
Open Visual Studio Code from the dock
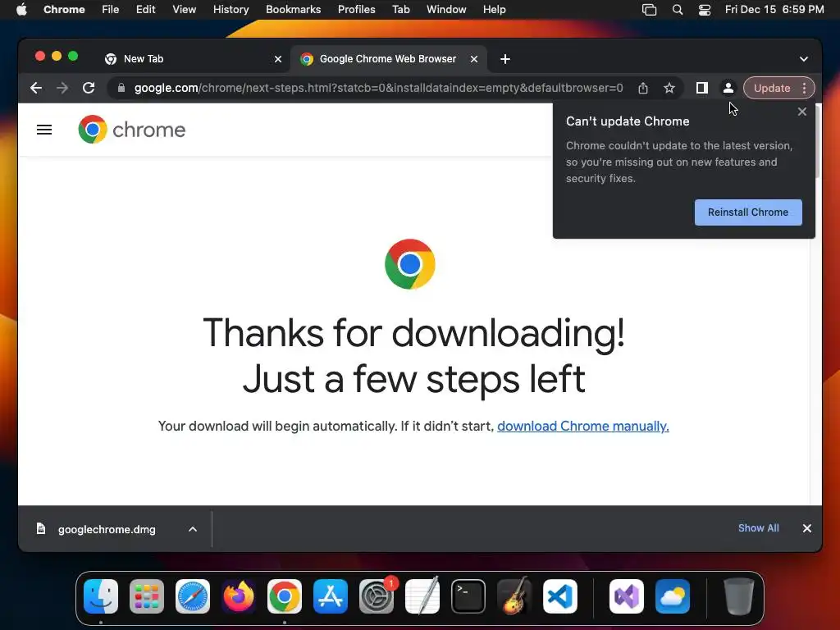(559, 596)
